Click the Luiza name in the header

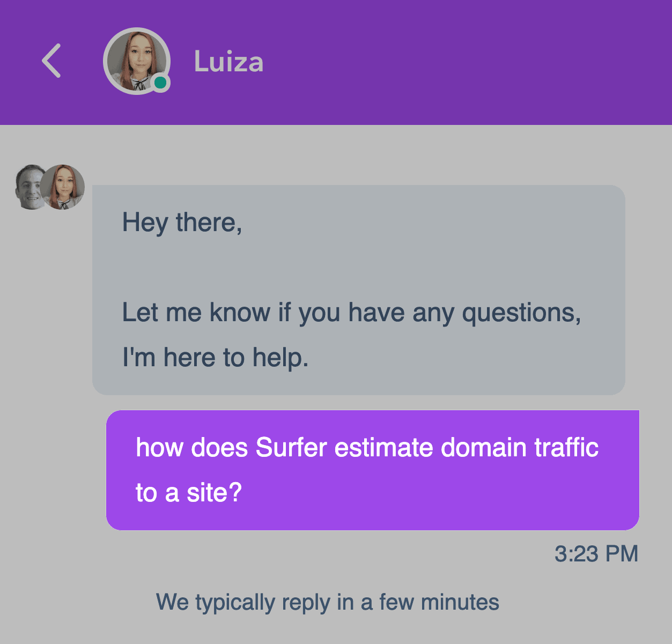coord(228,62)
